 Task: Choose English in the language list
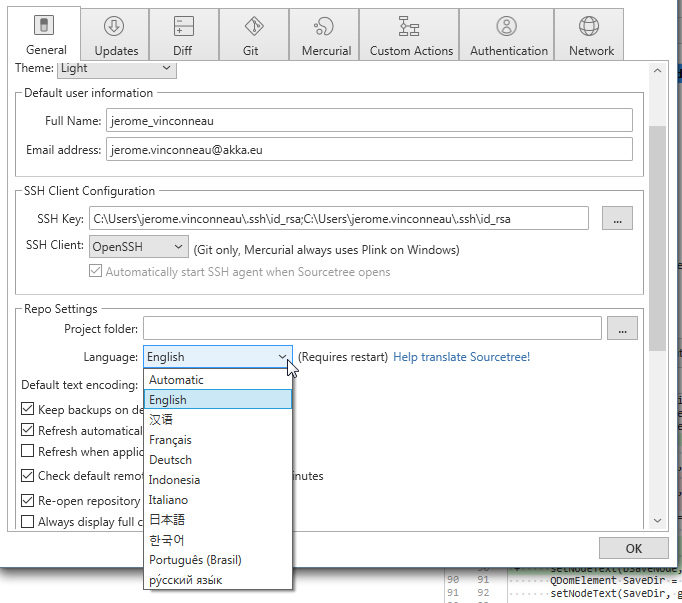click(217, 399)
